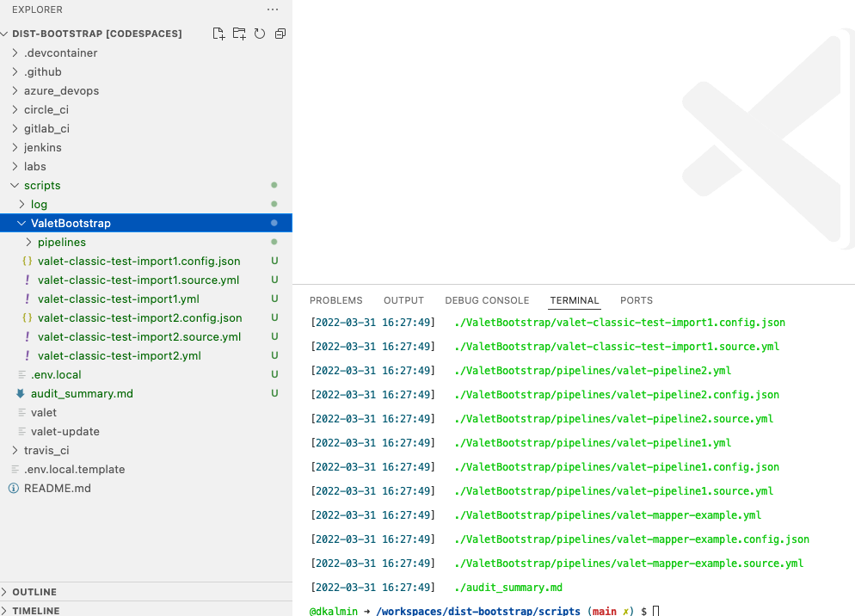Click JSON icon of valet-classic-test-import2.config.json
This screenshot has width=855, height=616.
click(27, 317)
